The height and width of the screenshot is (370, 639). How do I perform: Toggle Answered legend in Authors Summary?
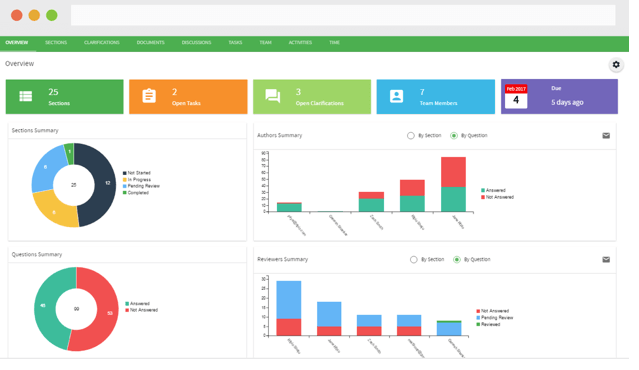coord(493,190)
